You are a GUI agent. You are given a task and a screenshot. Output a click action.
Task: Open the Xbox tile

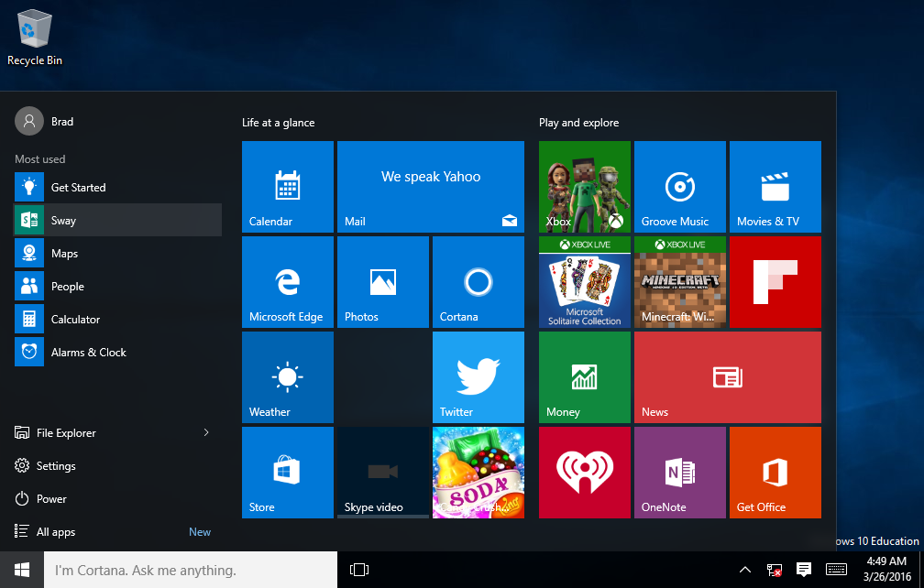pos(585,187)
